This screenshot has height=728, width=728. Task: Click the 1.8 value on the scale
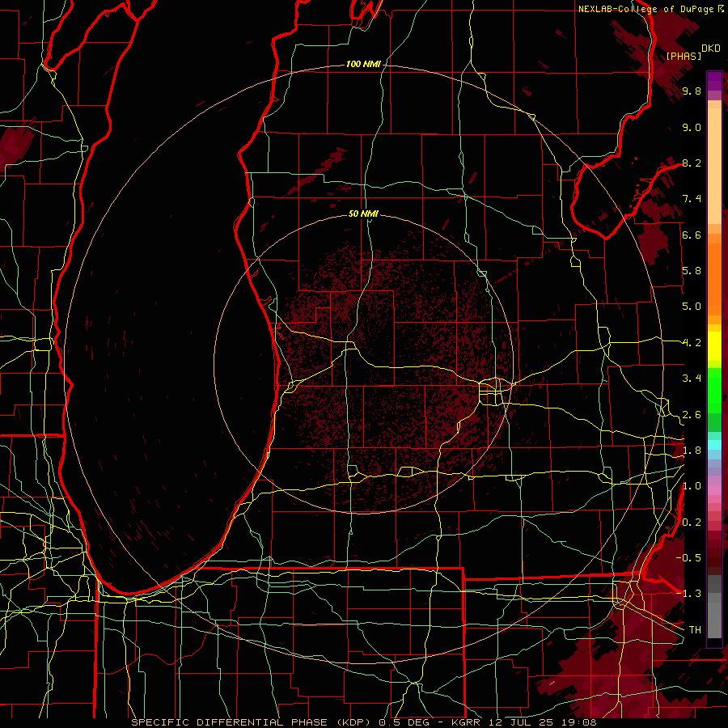click(x=692, y=451)
